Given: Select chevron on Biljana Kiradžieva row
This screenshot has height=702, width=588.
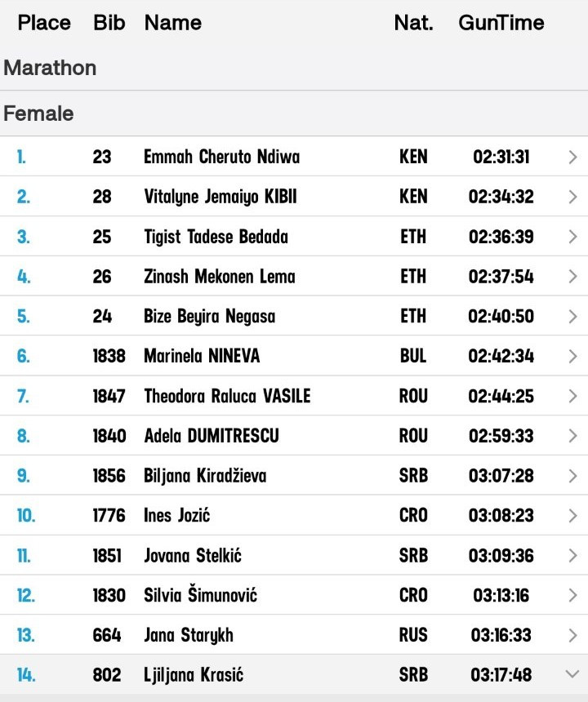Looking at the screenshot, I should pyautogui.click(x=572, y=476).
